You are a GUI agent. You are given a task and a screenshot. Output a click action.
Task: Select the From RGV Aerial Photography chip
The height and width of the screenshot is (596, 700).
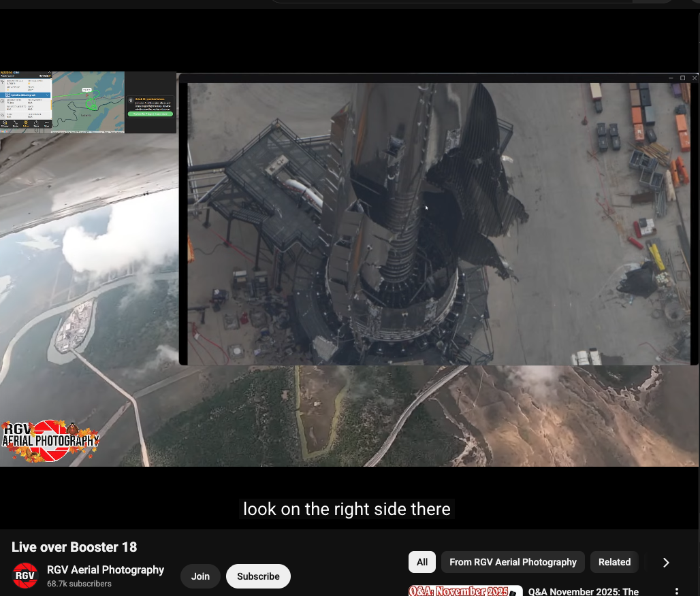tap(513, 562)
